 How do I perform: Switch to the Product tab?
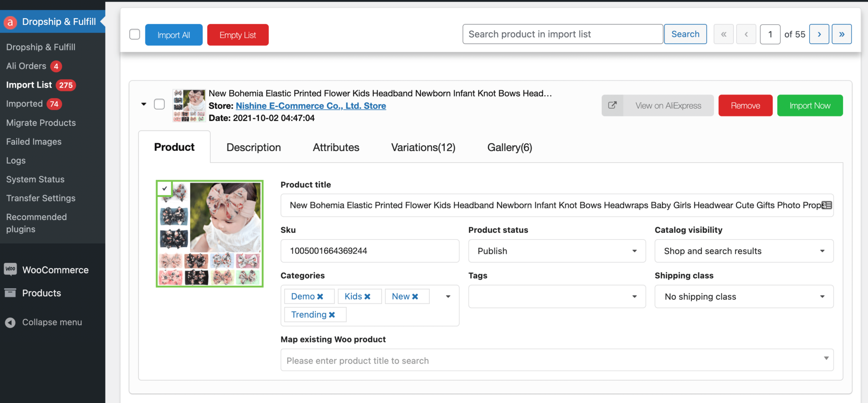pyautogui.click(x=174, y=147)
